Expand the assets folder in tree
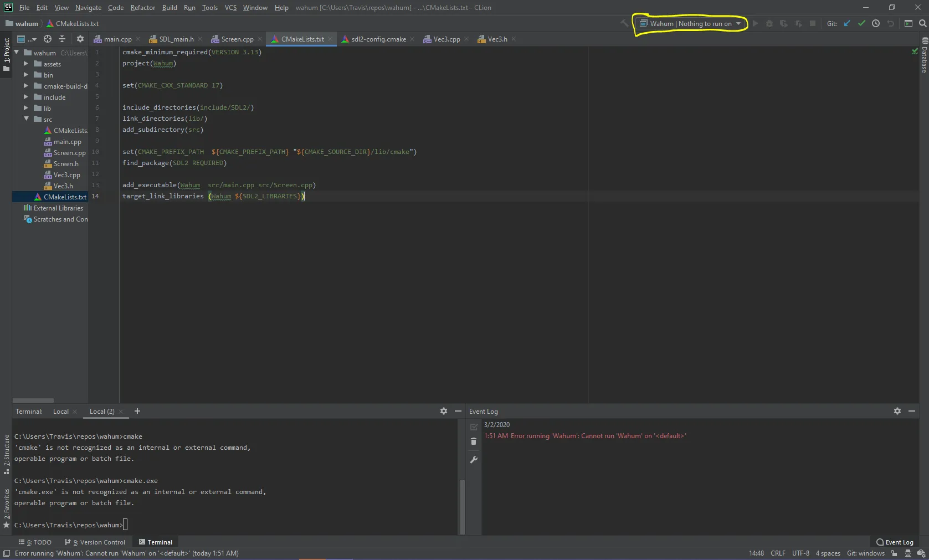This screenshot has height=560, width=929. pos(25,64)
